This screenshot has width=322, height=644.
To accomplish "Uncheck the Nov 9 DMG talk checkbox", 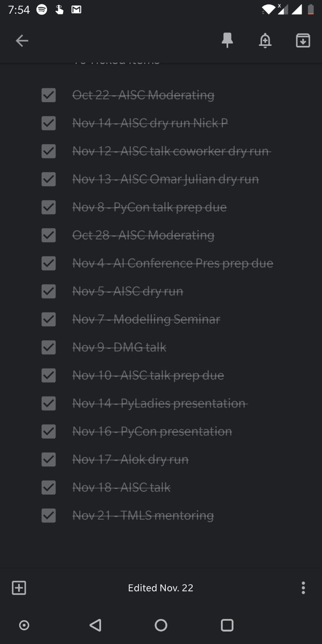I will tap(49, 347).
